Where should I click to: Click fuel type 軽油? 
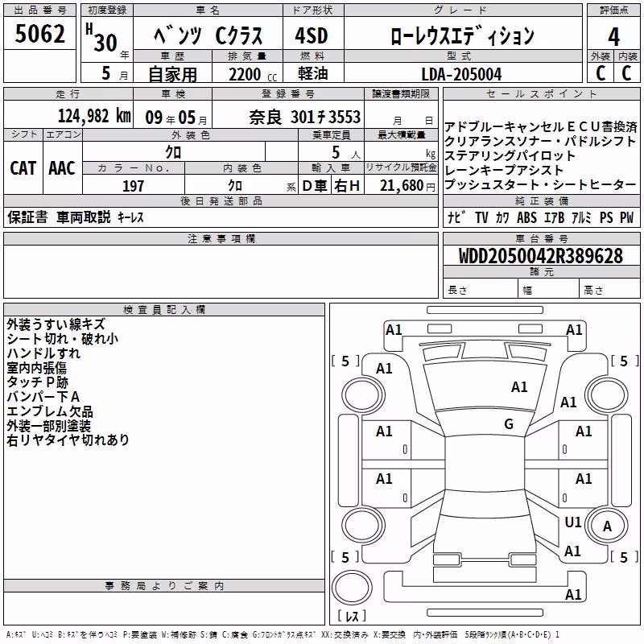tap(313, 73)
